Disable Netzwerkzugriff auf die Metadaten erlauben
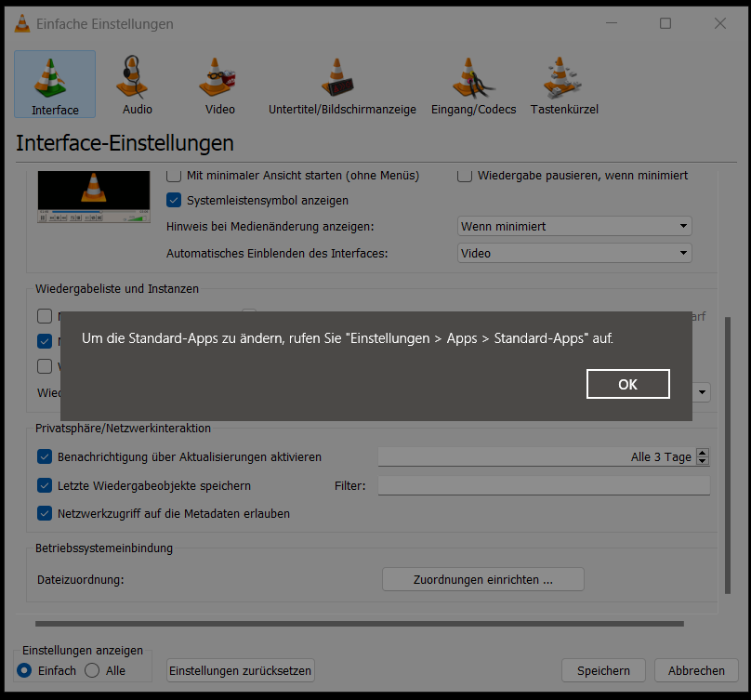Viewport: 751px width, 700px height. 45,514
